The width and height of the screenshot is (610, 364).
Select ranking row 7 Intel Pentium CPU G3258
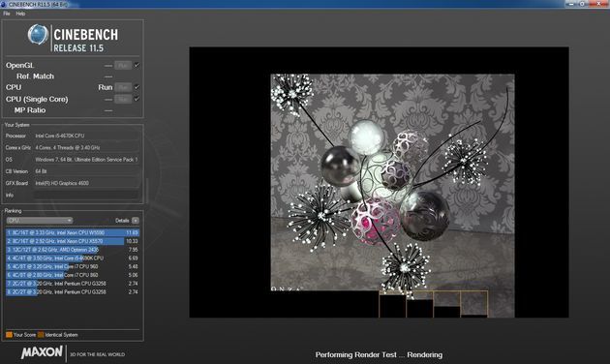click(73, 284)
